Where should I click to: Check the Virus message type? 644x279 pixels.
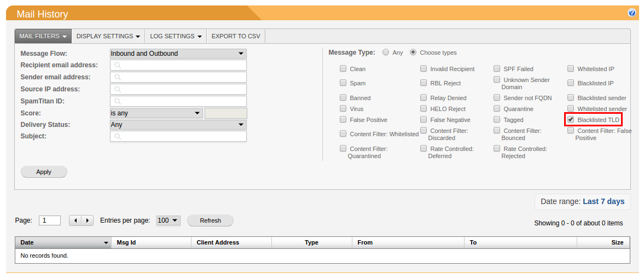[x=343, y=109]
